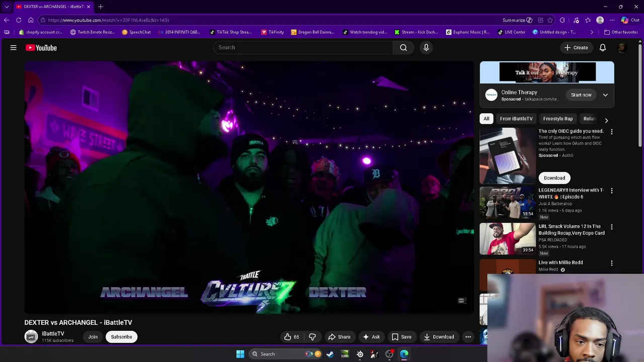644x362 pixels.
Task: Open options for URL Smack recap video
Action: click(612, 227)
